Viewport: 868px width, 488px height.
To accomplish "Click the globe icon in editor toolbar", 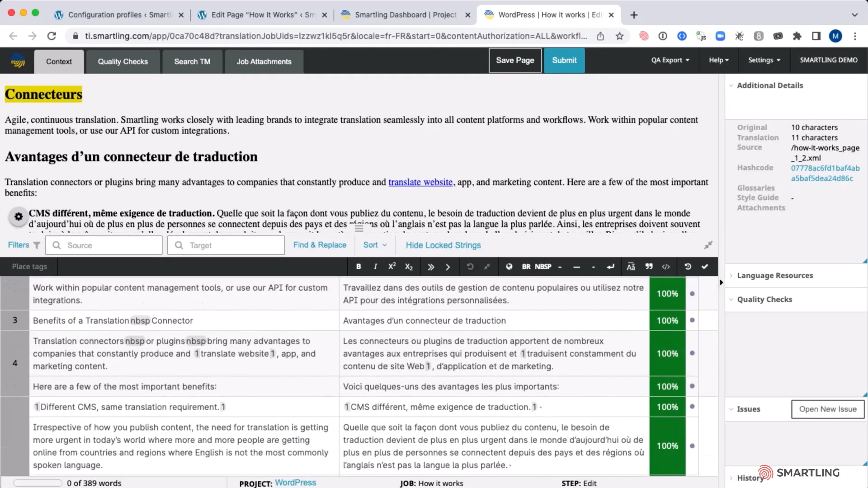I will [x=509, y=267].
